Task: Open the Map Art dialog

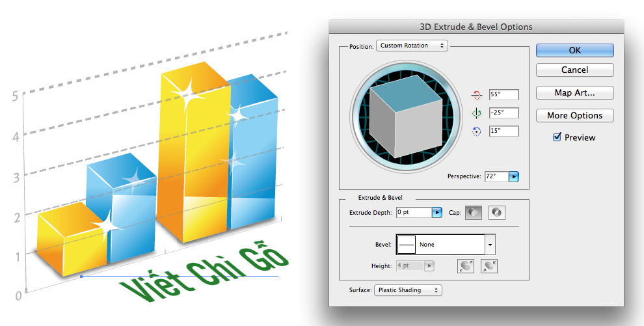Action: click(x=574, y=92)
